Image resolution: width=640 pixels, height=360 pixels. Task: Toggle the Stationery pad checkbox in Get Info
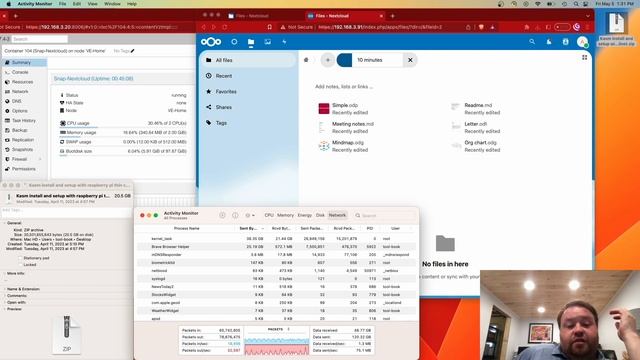coord(20,258)
